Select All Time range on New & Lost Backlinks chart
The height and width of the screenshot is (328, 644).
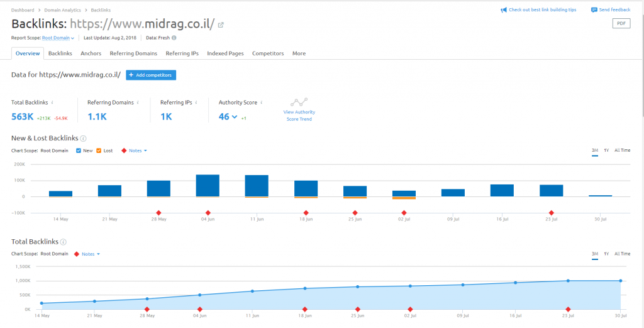click(x=622, y=150)
